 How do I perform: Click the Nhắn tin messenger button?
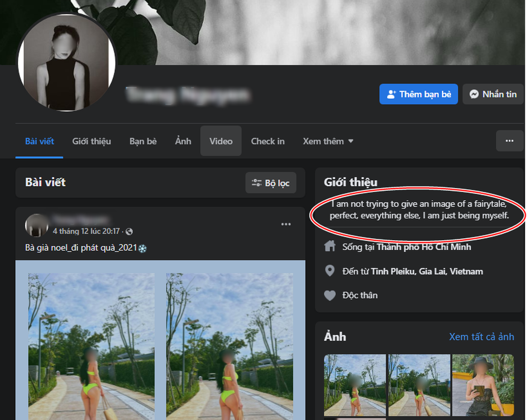[x=493, y=94]
